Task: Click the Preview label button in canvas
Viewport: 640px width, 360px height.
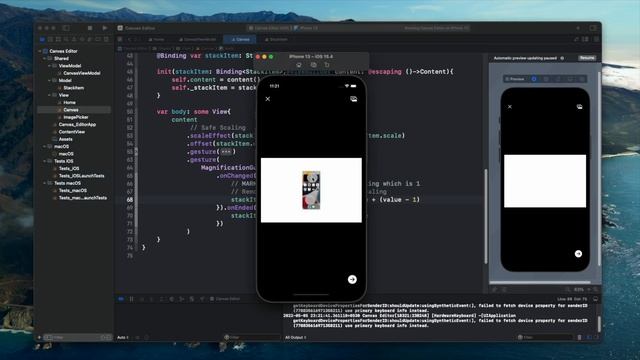Action: (515, 79)
